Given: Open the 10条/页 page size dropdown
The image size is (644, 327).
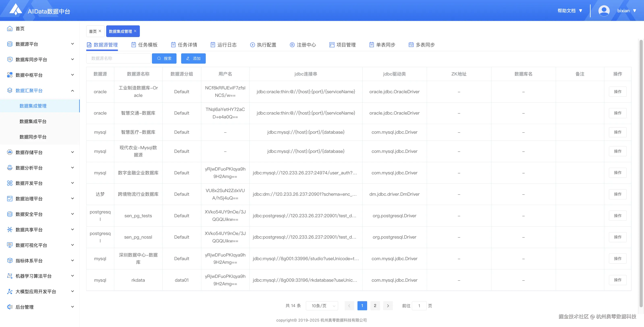Looking at the screenshot, I should pyautogui.click(x=322, y=306).
